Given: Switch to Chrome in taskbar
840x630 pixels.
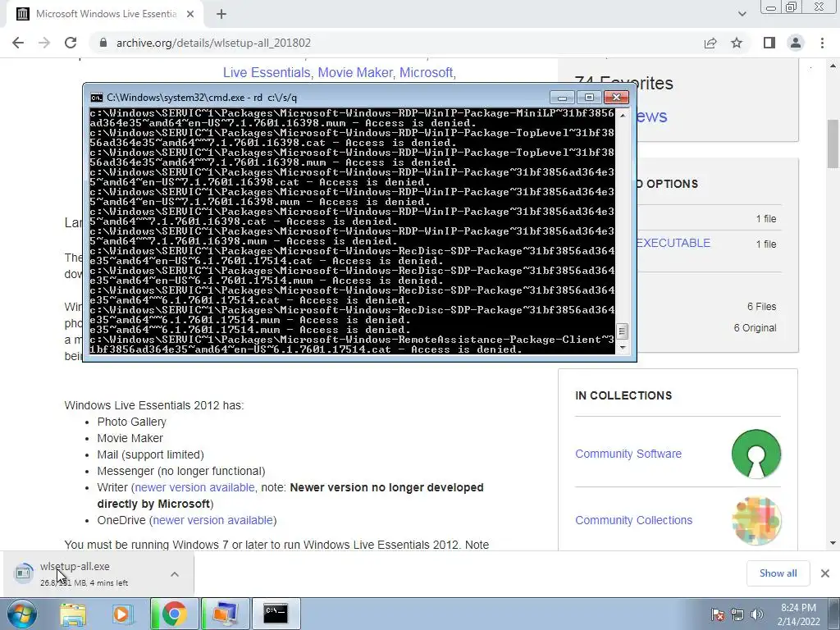Looking at the screenshot, I should click(174, 614).
